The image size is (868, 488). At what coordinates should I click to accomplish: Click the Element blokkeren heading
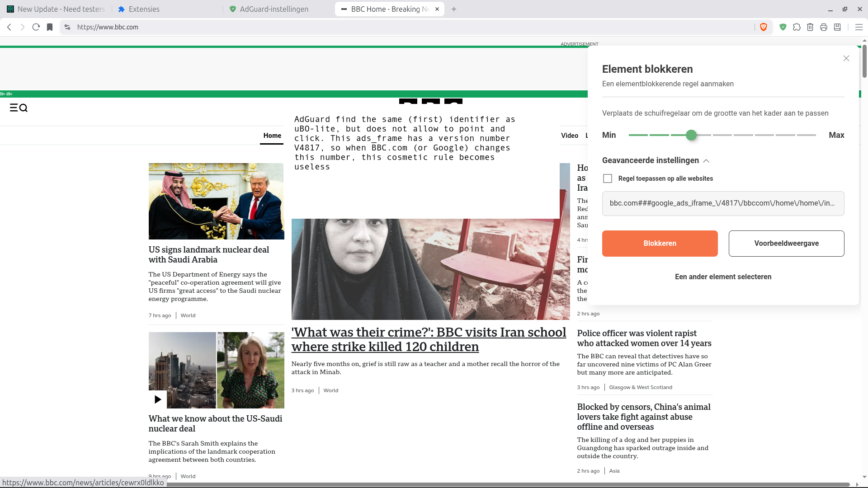[647, 69]
